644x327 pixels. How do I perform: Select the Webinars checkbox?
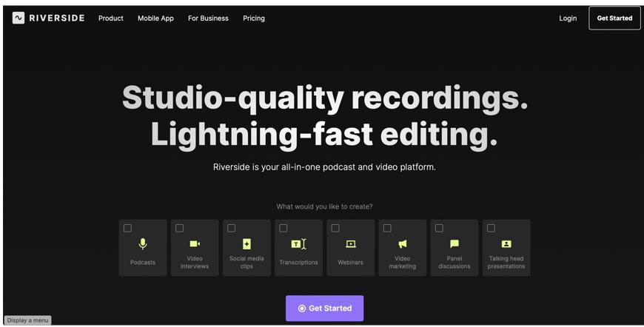[x=335, y=228]
